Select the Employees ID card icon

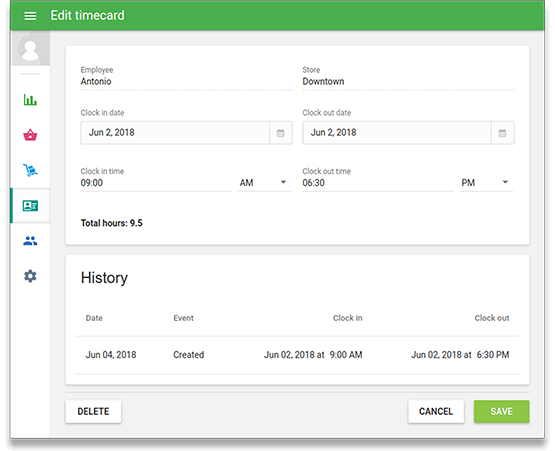30,206
